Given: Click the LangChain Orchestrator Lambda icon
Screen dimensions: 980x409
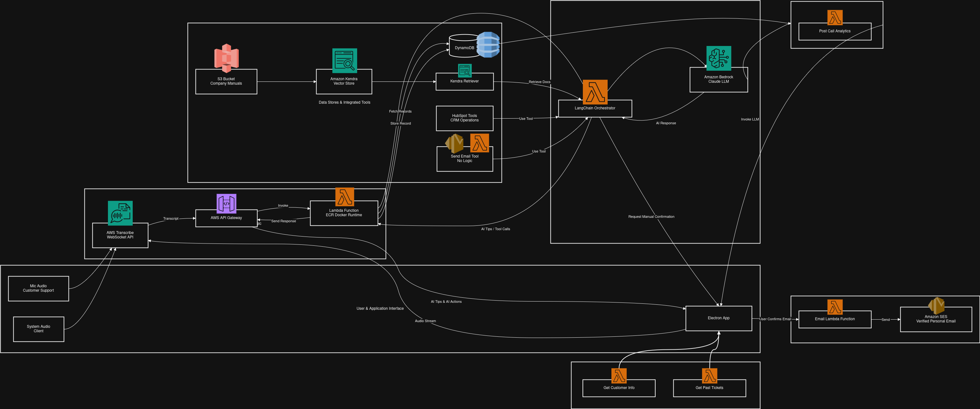Looking at the screenshot, I should click(595, 92).
